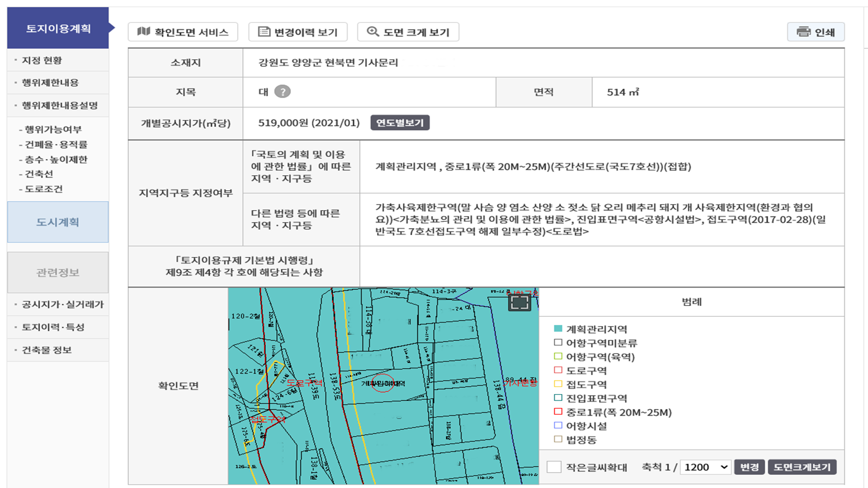Image resolution: width=868 pixels, height=488 pixels.
Task: Click the 어항구역미분류 legend swatch
Action: click(x=558, y=343)
